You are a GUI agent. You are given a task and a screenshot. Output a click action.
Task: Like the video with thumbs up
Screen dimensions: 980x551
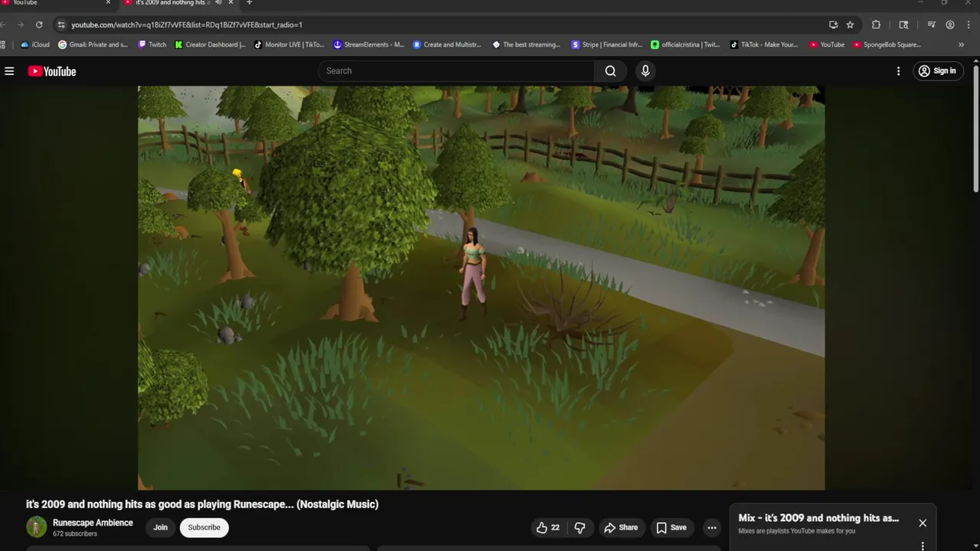pos(547,527)
